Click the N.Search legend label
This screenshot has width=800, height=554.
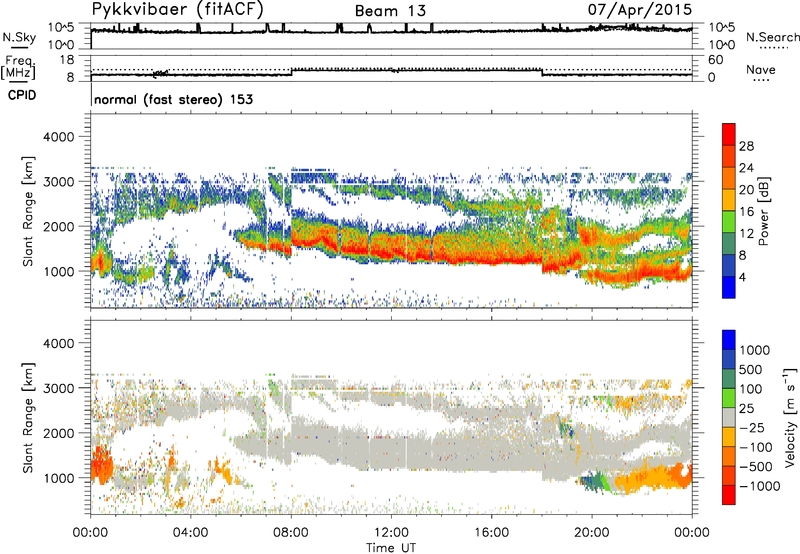click(x=772, y=37)
